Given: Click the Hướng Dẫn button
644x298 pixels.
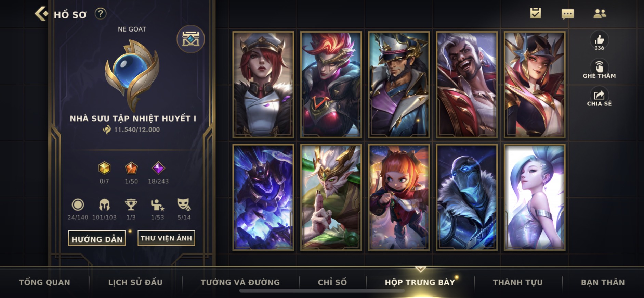Looking at the screenshot, I should tap(97, 238).
